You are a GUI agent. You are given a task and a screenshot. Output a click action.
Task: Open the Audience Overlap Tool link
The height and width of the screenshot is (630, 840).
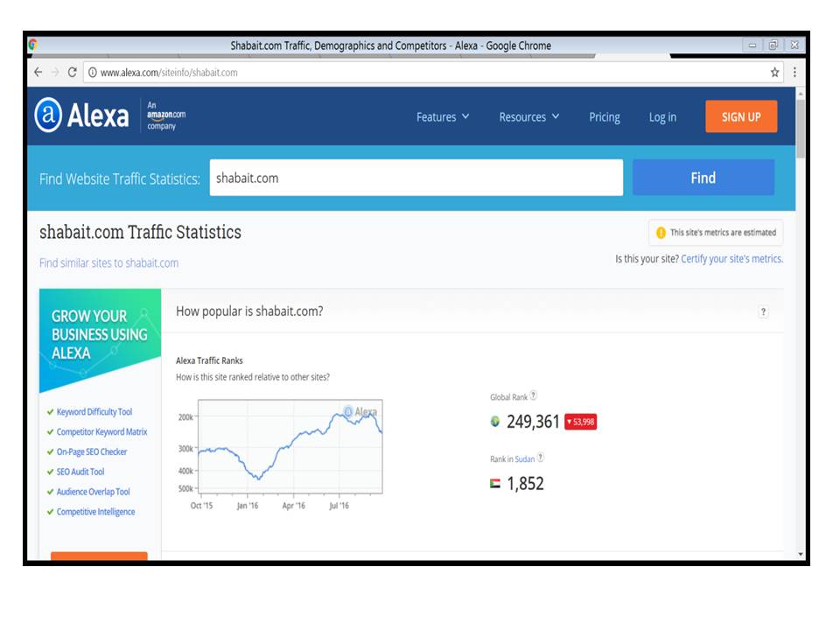(x=94, y=492)
